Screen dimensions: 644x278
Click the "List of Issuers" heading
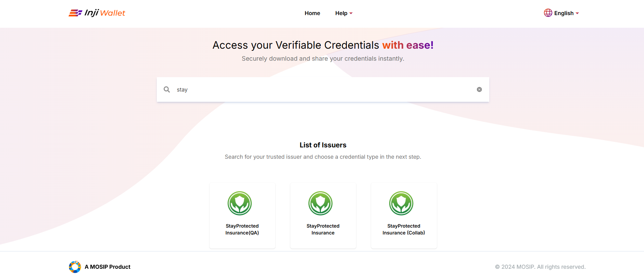tap(323, 145)
